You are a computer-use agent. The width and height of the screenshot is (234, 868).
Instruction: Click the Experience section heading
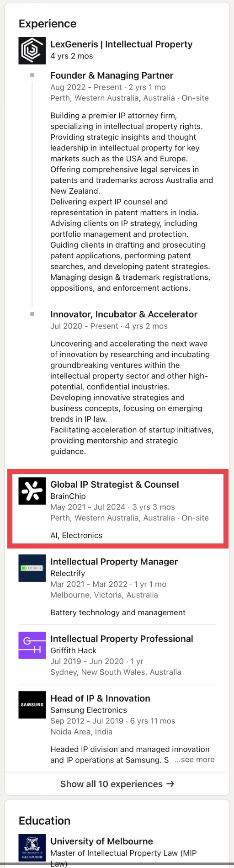coord(48,24)
